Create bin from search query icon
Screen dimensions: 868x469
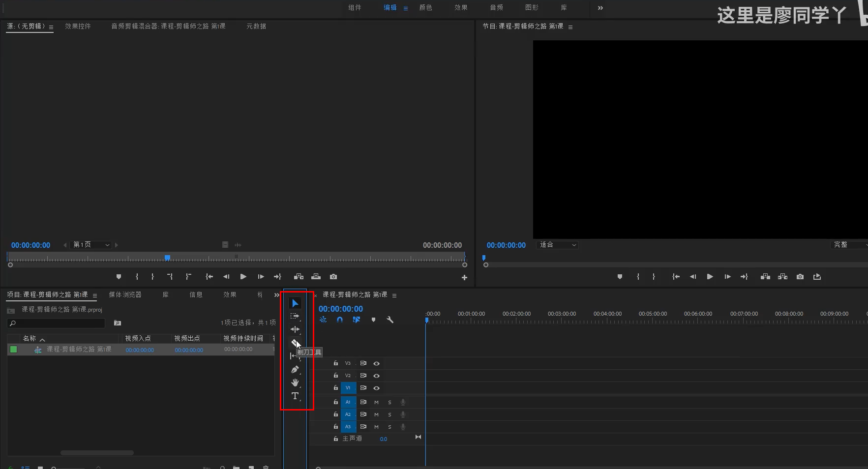tap(118, 323)
